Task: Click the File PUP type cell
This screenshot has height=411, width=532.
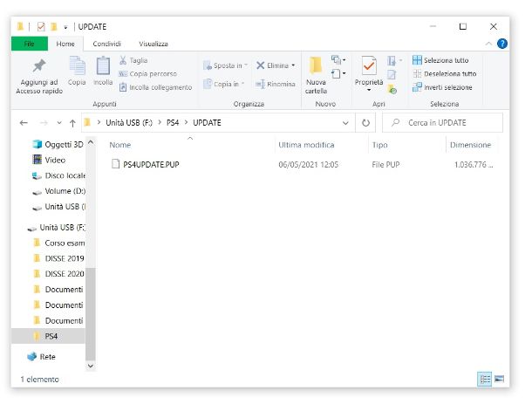Action: (x=385, y=165)
